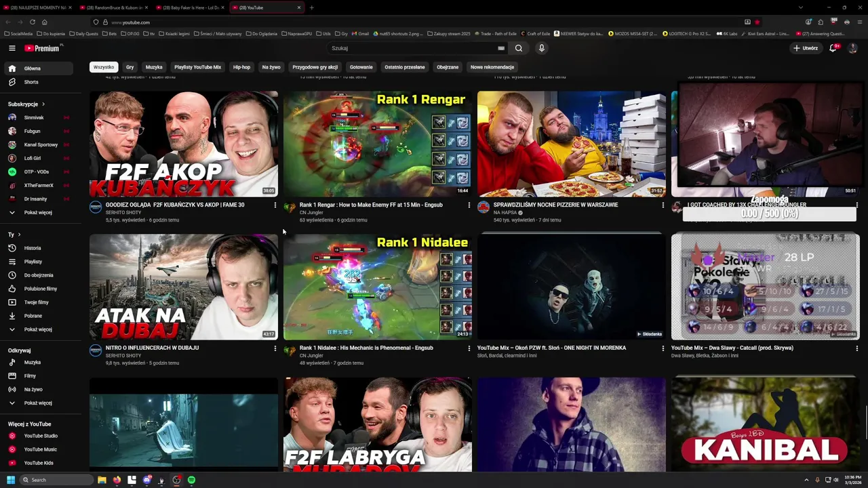The width and height of the screenshot is (868, 488).
Task: Click CN Jungler avatar beside Rengar video
Action: pyautogui.click(x=290, y=207)
